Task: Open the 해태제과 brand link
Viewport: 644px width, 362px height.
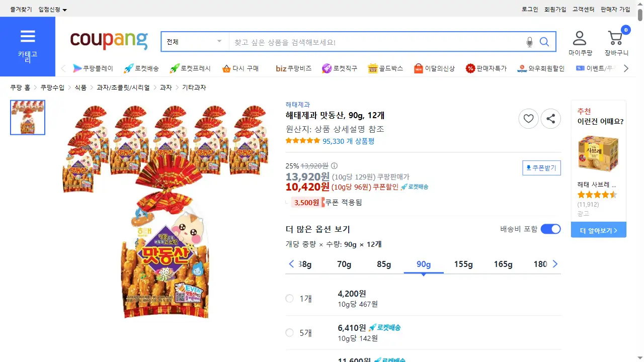Action: [x=298, y=105]
